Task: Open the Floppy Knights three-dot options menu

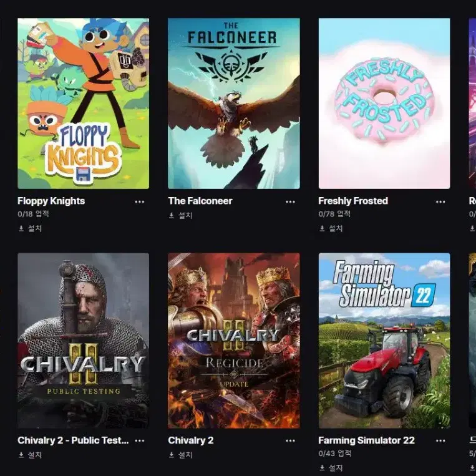Action: (139, 202)
